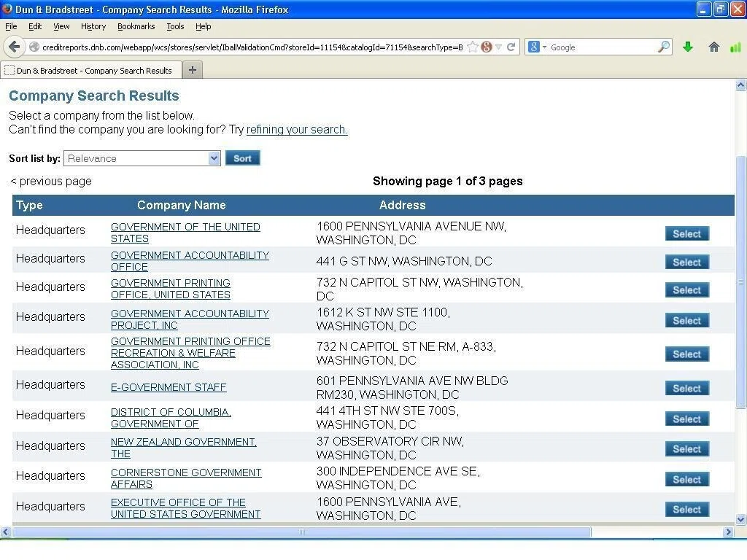747x560 pixels.
Task: Select Government of the United States row
Action: coord(687,234)
